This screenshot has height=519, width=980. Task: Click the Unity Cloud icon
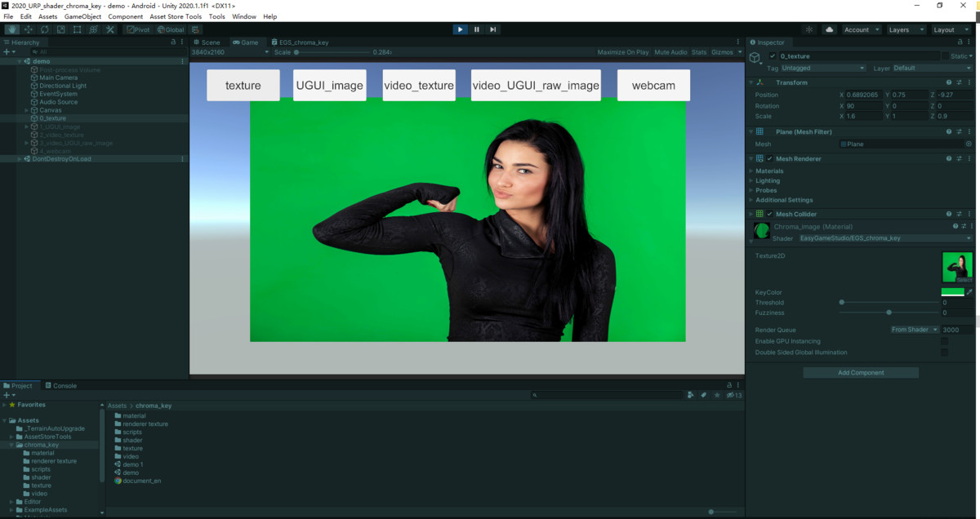point(828,29)
